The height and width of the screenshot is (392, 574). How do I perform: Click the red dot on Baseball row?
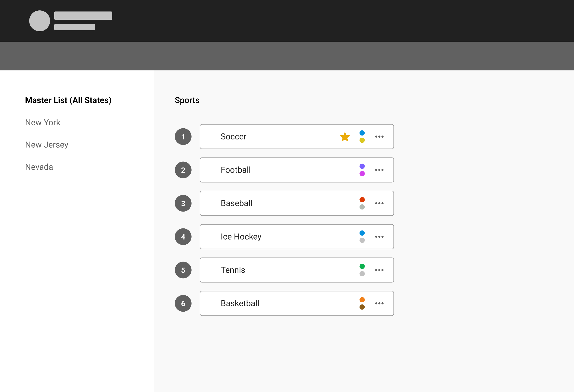pos(362,199)
